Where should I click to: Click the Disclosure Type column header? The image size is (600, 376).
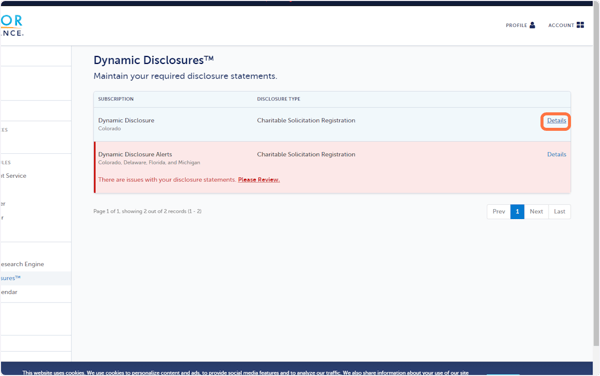[278, 99]
